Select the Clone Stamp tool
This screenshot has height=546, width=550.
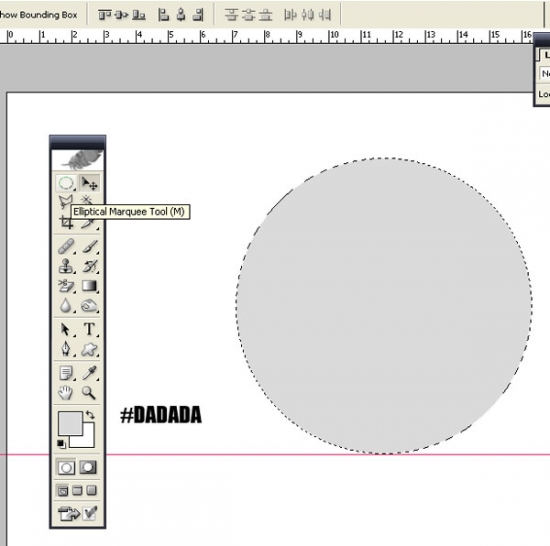tap(66, 266)
